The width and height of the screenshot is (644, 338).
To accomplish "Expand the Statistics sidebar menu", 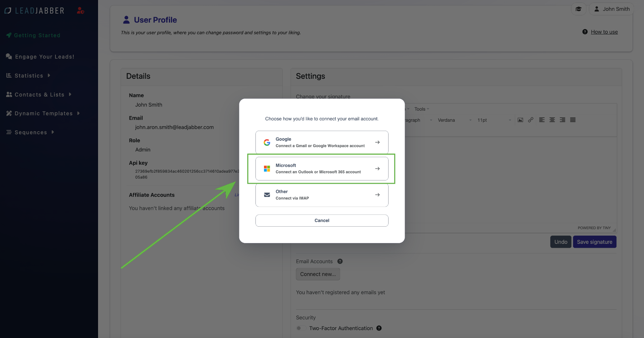I will pyautogui.click(x=28, y=76).
